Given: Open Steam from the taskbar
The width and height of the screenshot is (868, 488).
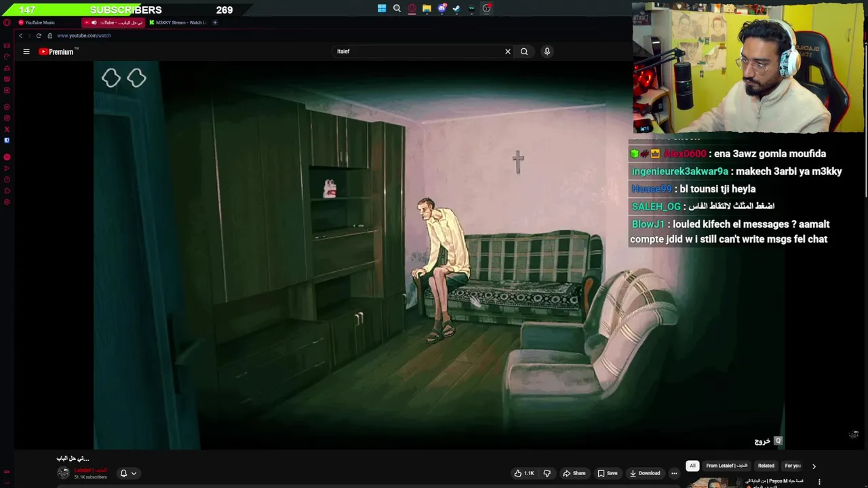Looking at the screenshot, I should pos(456,9).
